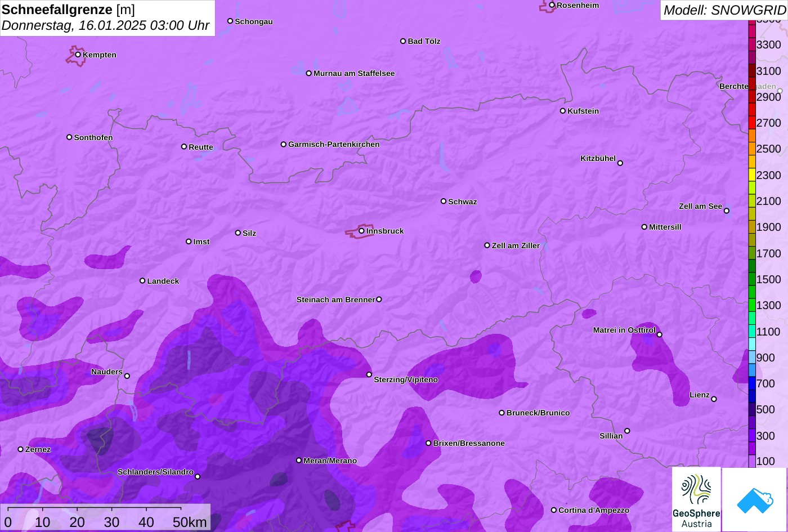Select the Reutte label
Screen dimensions: 788x532
[201, 147]
